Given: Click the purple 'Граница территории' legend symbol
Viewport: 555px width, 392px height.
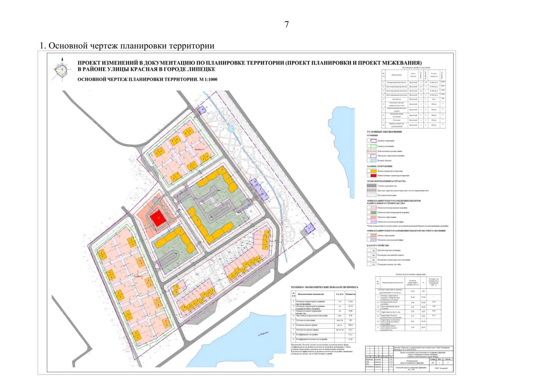Looking at the screenshot, I should [371, 140].
